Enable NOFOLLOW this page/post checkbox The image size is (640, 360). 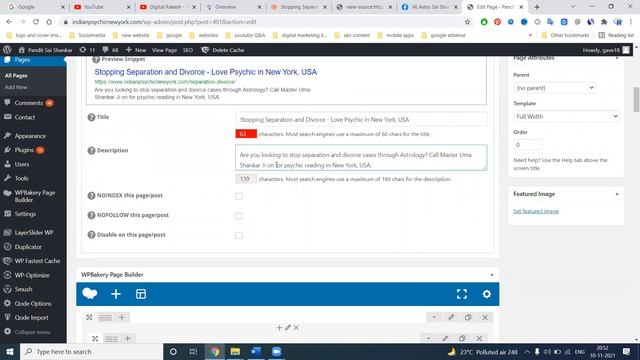(x=239, y=216)
